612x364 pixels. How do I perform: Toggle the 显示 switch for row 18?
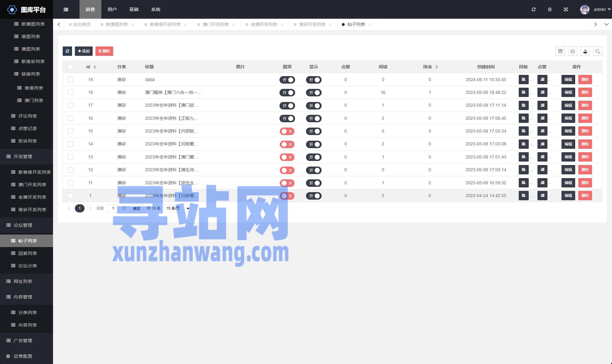(x=313, y=93)
